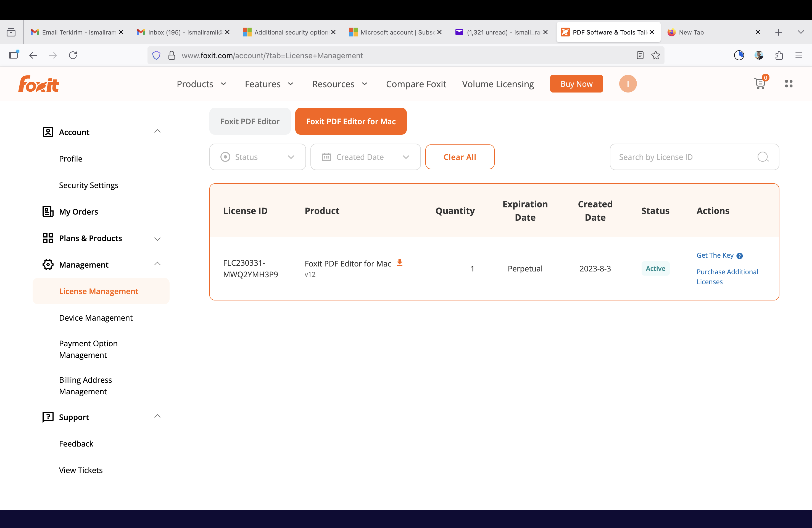Switch to Foxit PDF Editor tab
Screen dimensions: 812x528
[x=250, y=122]
